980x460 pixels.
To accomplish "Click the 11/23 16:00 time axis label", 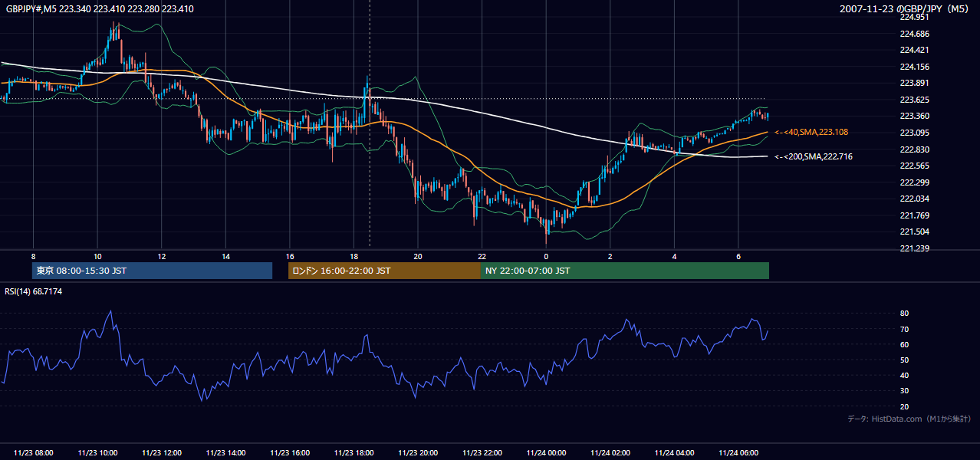I will point(290,453).
